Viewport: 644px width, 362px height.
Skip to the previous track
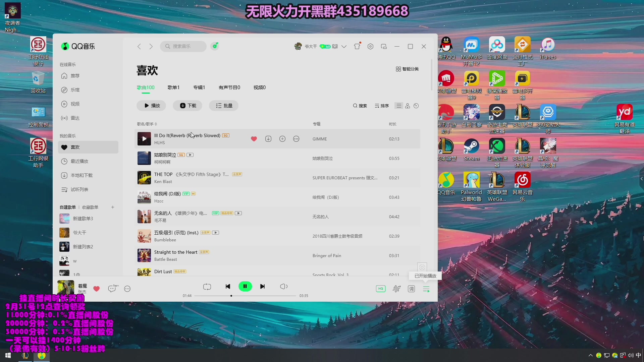[x=228, y=287]
